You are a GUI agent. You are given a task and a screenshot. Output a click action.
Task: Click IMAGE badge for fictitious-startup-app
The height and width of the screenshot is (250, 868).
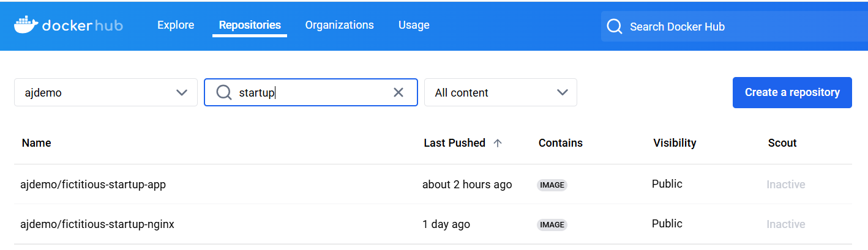tap(552, 185)
